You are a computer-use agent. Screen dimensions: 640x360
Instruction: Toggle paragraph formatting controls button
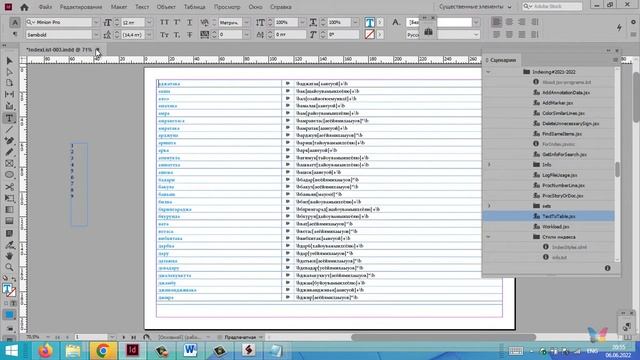point(15,35)
